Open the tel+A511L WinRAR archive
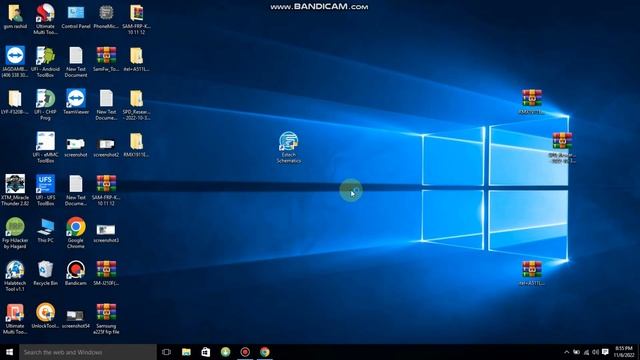 pyautogui.click(x=531, y=273)
